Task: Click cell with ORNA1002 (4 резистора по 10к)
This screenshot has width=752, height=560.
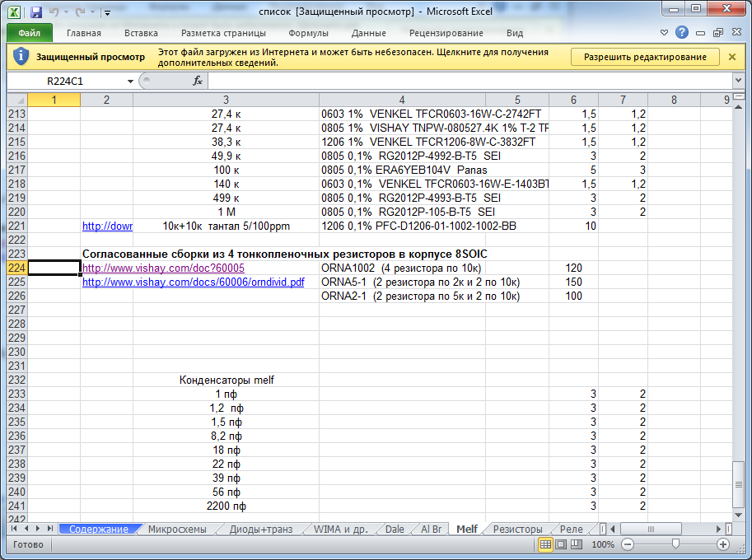Action: click(x=401, y=268)
